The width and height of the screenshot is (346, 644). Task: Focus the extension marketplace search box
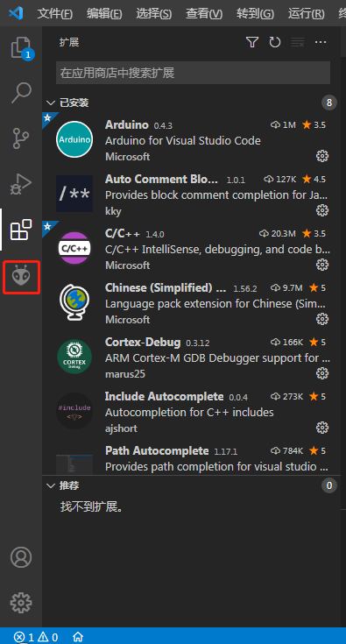[193, 73]
